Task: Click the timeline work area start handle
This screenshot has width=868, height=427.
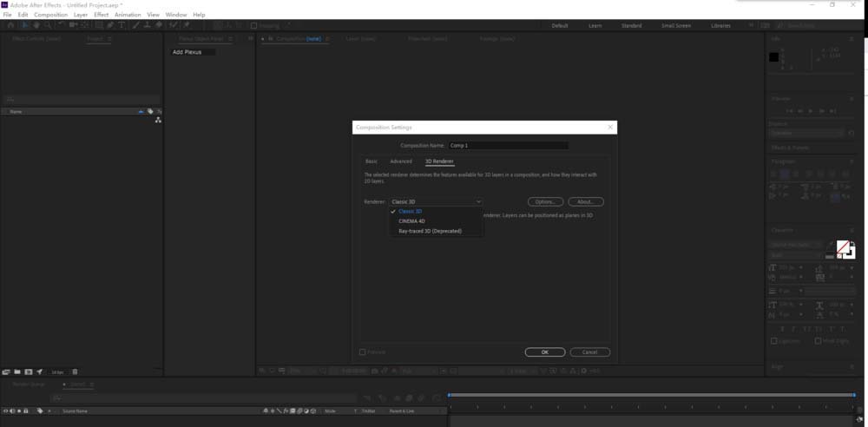Action: [x=449, y=395]
